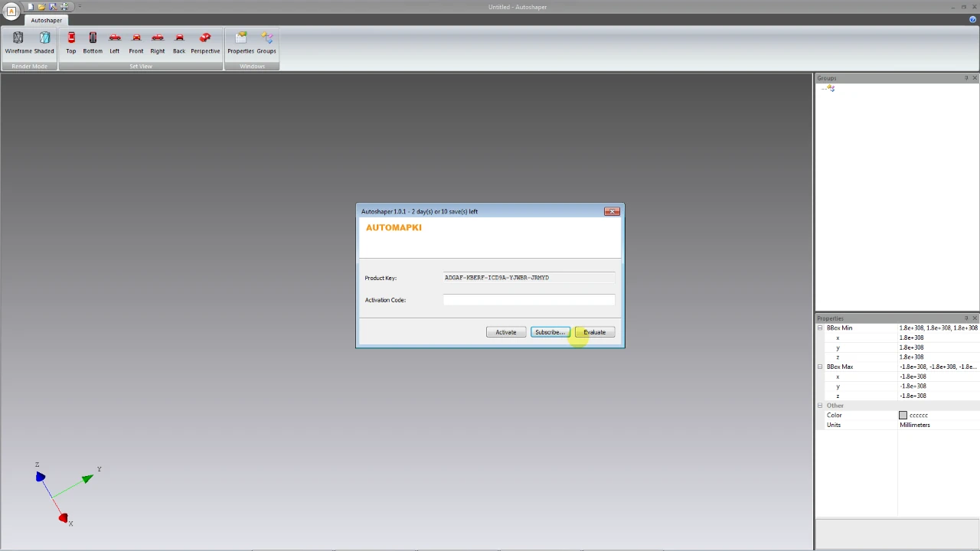Screen dimensions: 980x551
Task: Set view to Top
Action: pyautogui.click(x=71, y=43)
